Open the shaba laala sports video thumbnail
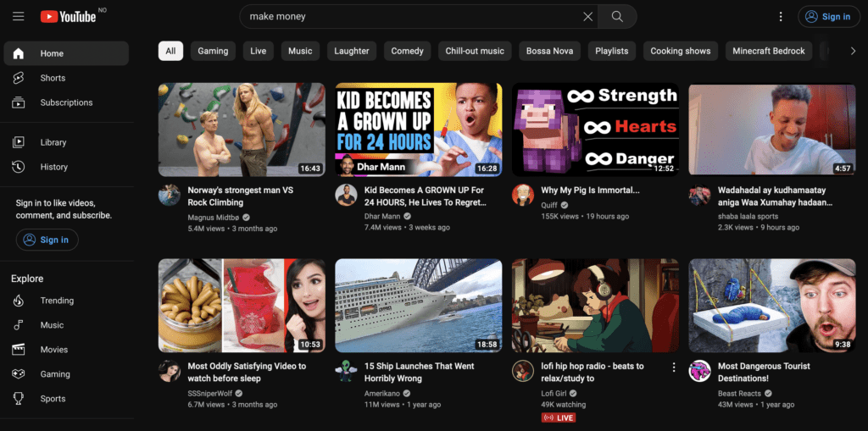The height and width of the screenshot is (431, 868). pos(771,130)
